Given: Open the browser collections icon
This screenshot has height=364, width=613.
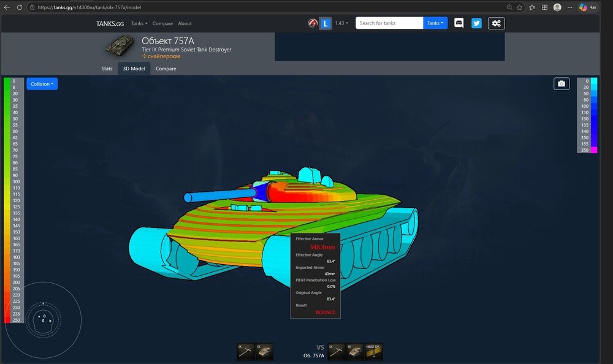Looking at the screenshot, I should click(544, 7).
